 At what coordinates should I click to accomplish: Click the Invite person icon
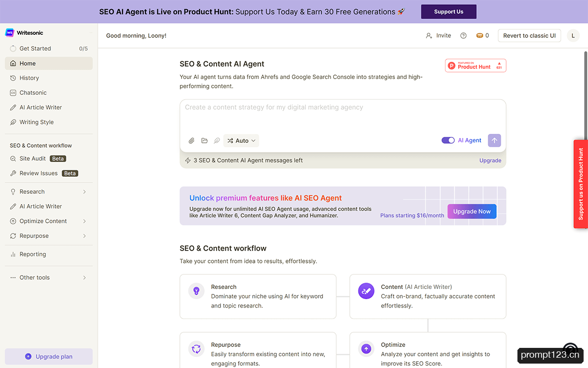(429, 36)
